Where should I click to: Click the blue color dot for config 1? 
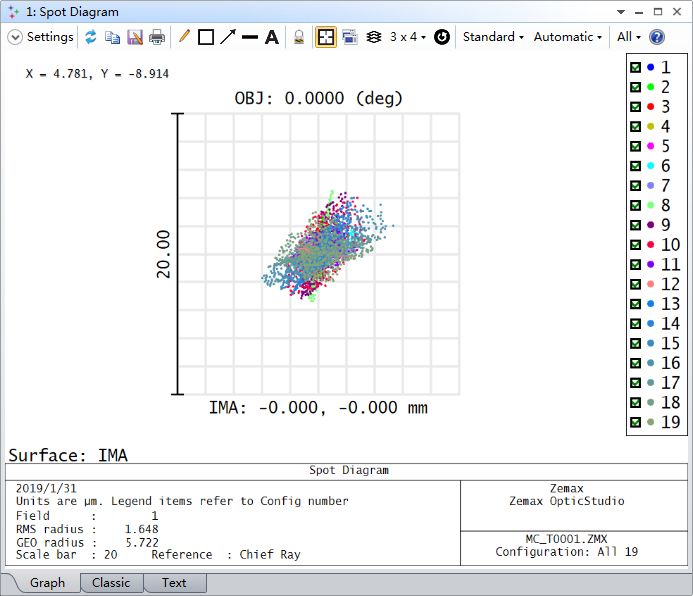650,68
